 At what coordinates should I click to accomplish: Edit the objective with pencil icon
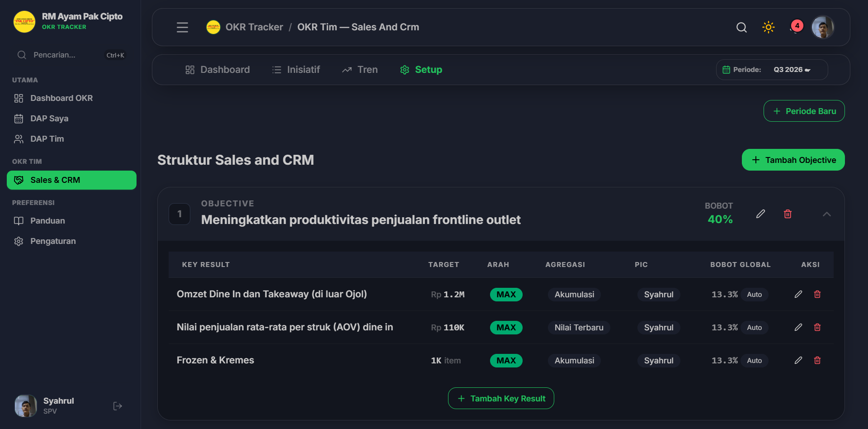tap(760, 214)
